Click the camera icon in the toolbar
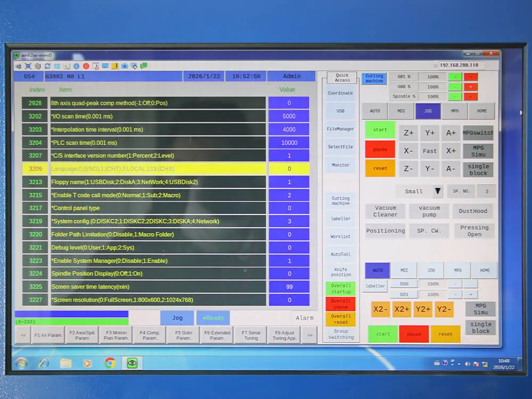Image resolution: width=532 pixels, height=399 pixels. click(x=124, y=65)
